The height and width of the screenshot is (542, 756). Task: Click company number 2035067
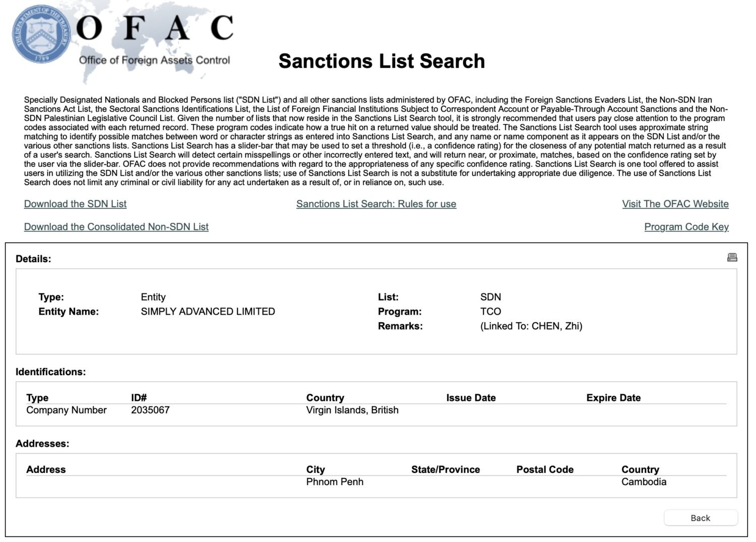[x=150, y=410]
